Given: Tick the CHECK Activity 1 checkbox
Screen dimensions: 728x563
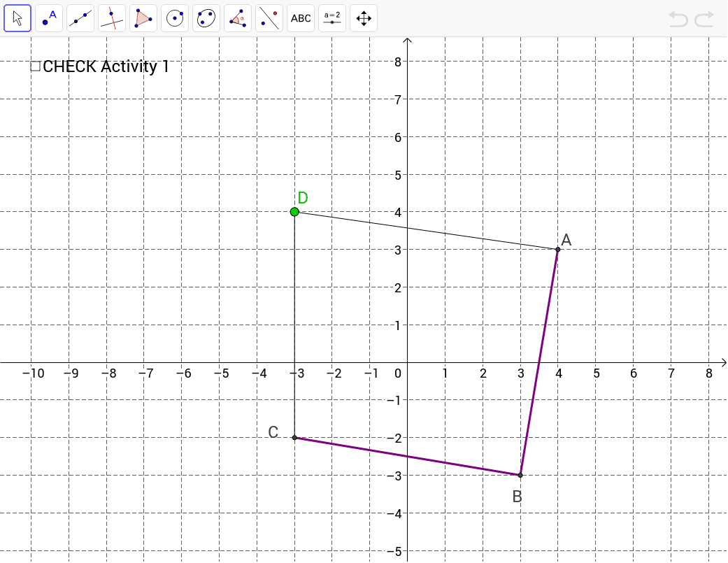Looking at the screenshot, I should pos(35,66).
